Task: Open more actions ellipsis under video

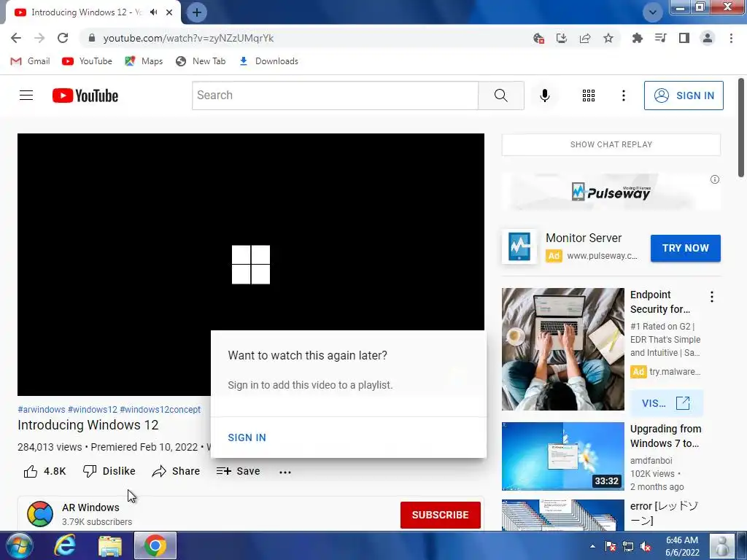Action: [285, 472]
